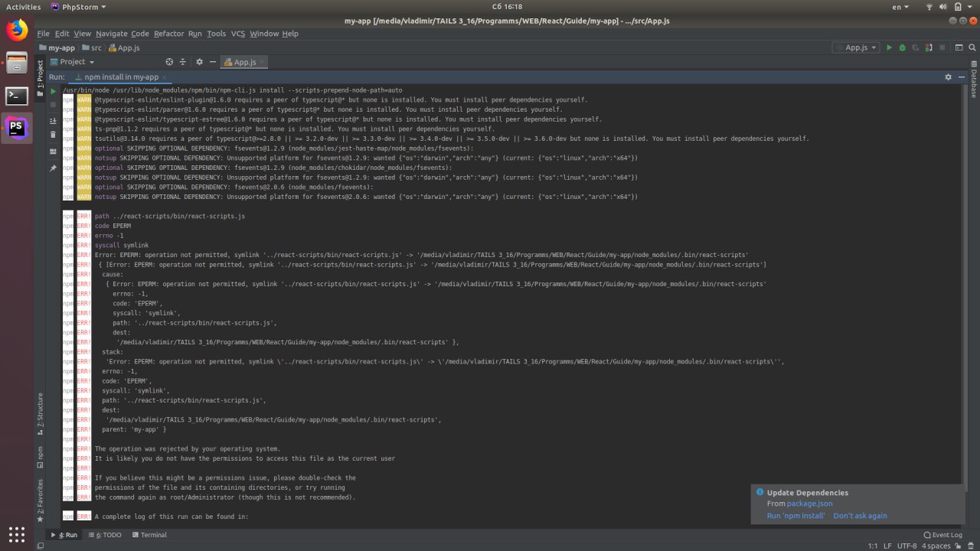Click collapse-all icon in Project header
Screen dimensions: 980x551
(183, 62)
